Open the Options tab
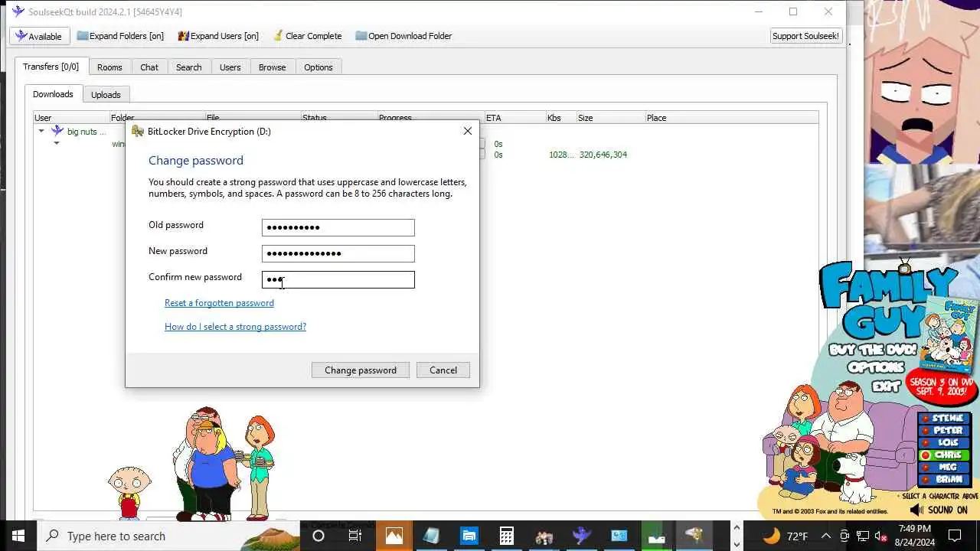 [x=318, y=67]
